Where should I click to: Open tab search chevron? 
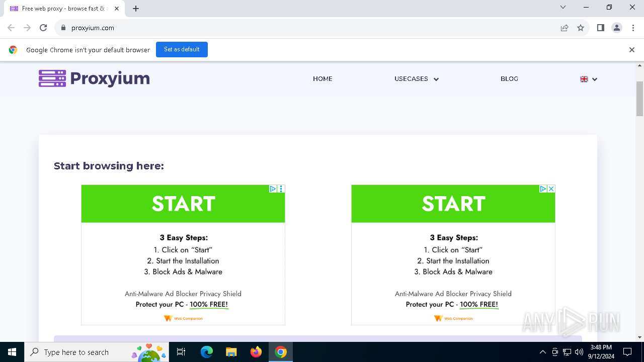[563, 7]
